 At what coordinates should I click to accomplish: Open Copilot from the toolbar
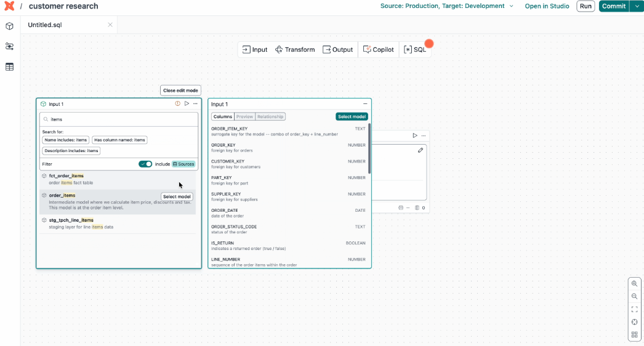tap(378, 50)
